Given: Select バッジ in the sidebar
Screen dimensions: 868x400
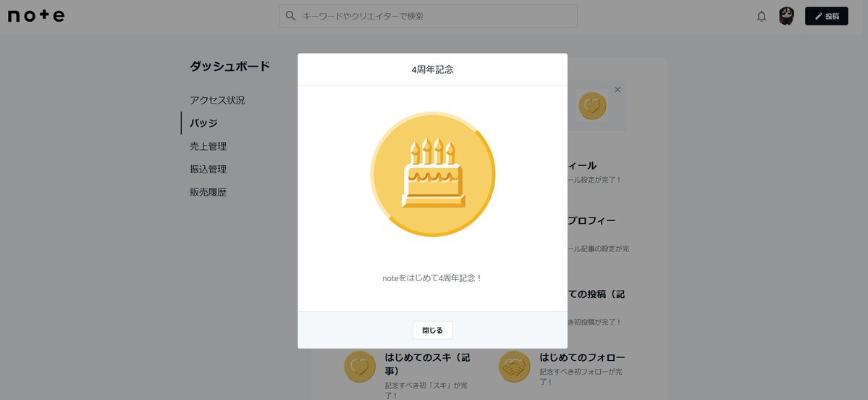Looking at the screenshot, I should click(203, 123).
